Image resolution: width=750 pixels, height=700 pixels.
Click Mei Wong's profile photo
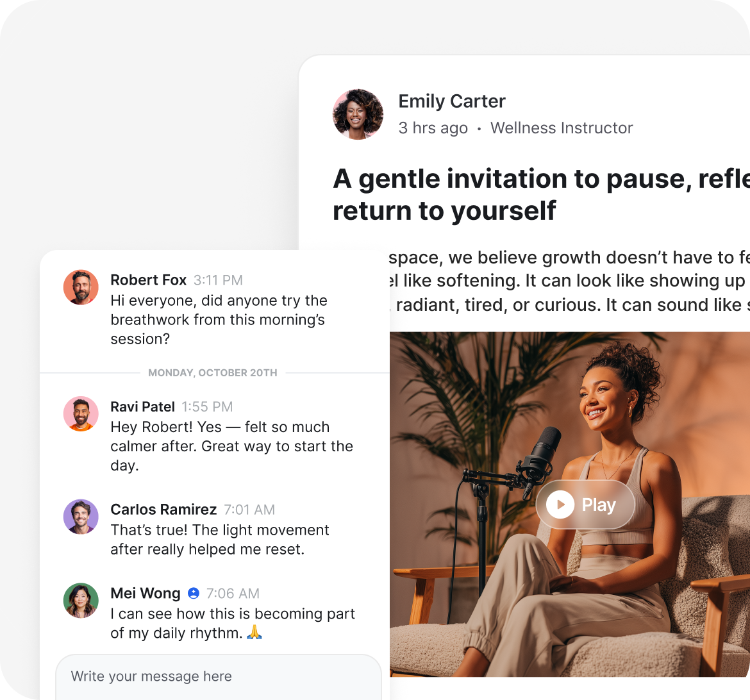point(81,601)
